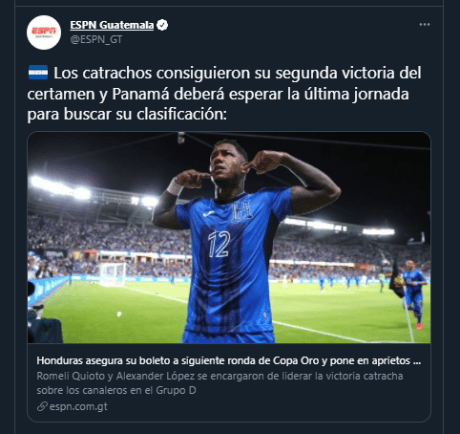Viewport: 460px width, 434px height.
Task: Click the number 12 jersey in the photo
Action: click(219, 244)
